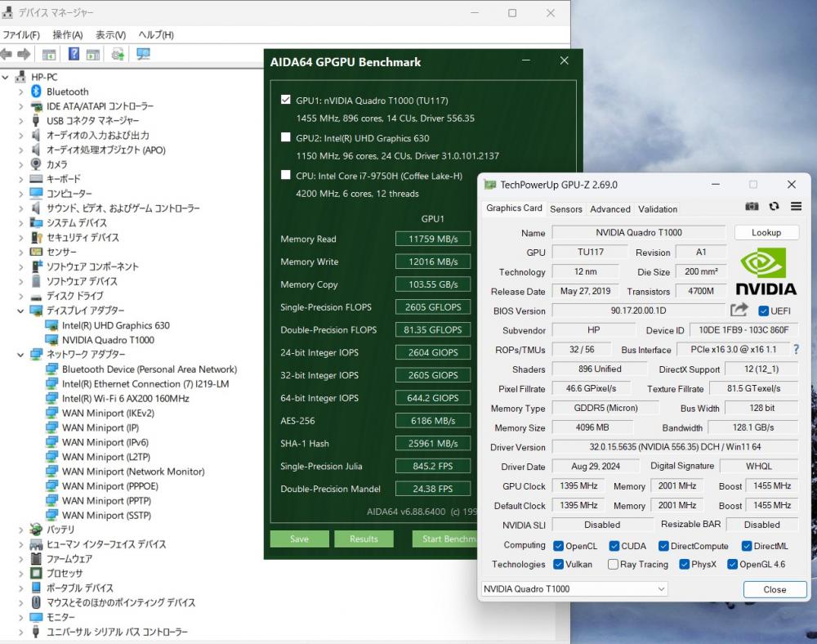Click the GPU-Z screenshot camera icon

tap(752, 208)
